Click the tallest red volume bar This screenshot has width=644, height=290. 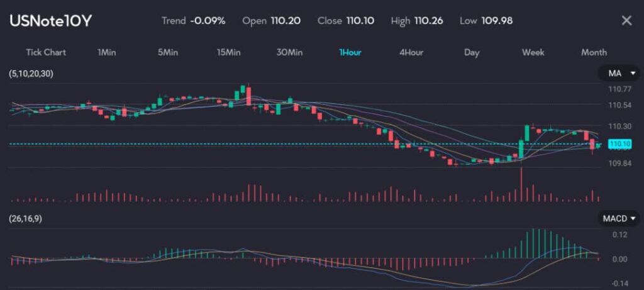521,184
